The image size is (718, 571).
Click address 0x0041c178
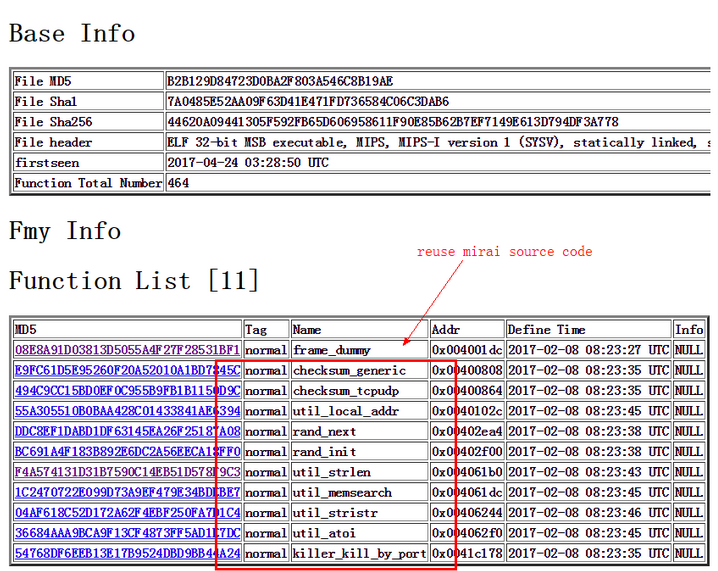pyautogui.click(x=467, y=553)
